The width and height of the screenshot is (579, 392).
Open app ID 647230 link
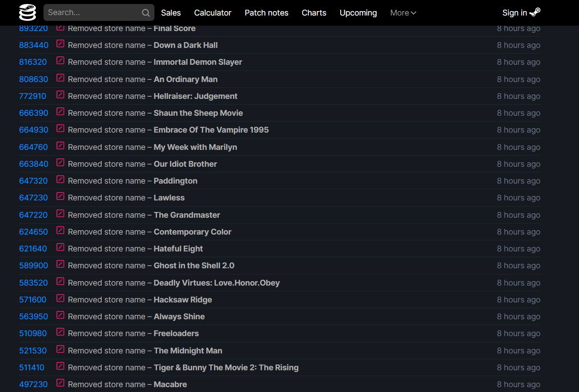tap(33, 198)
